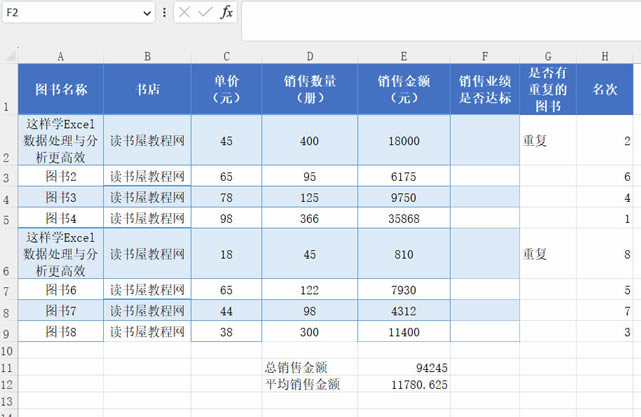The height and width of the screenshot is (417, 641).
Task: Select column E header
Action: (x=404, y=56)
